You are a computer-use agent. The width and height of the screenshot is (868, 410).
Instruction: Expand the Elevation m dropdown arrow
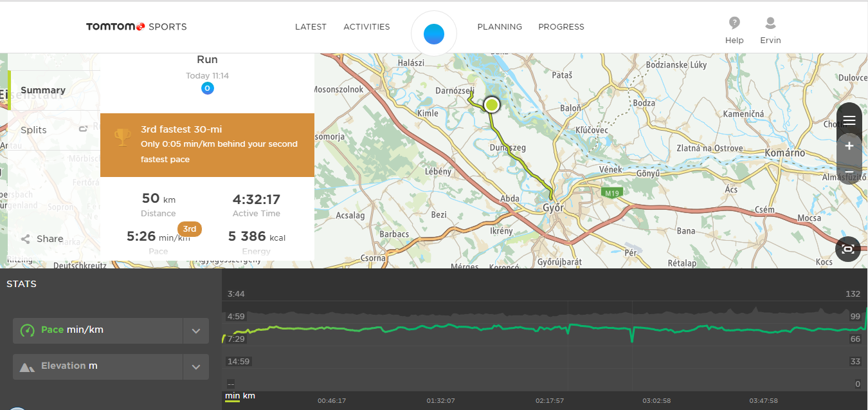pyautogui.click(x=196, y=367)
